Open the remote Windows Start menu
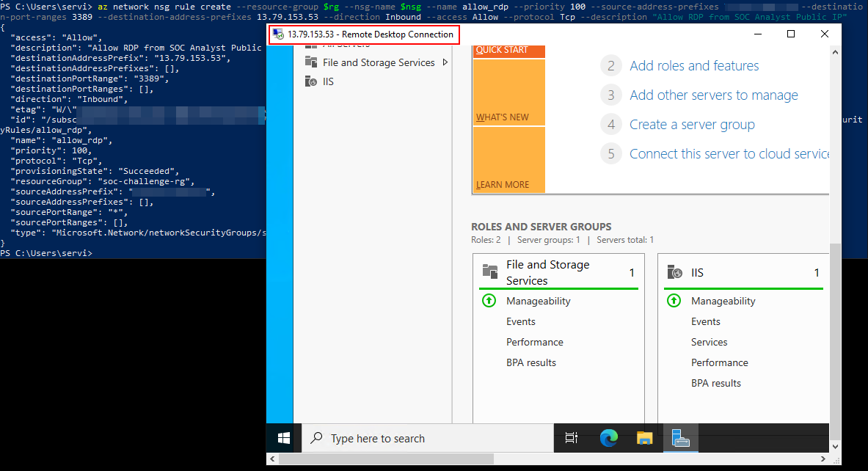 [x=284, y=438]
